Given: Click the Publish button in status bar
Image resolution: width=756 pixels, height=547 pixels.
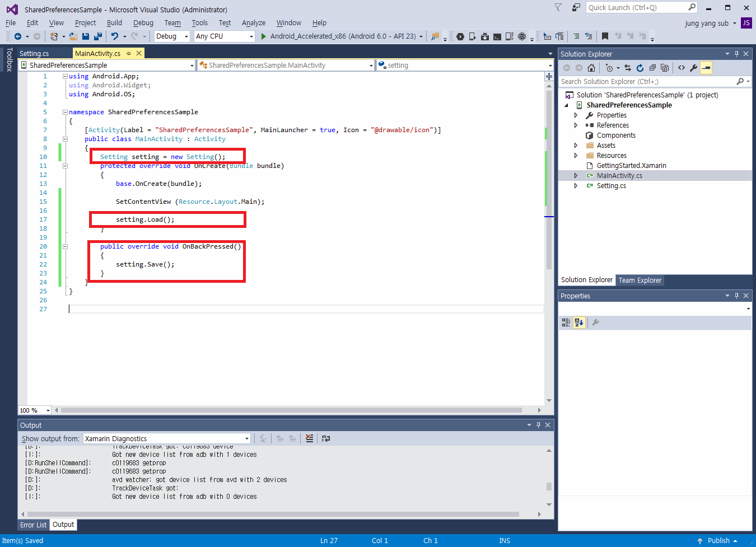Looking at the screenshot, I should (x=718, y=541).
